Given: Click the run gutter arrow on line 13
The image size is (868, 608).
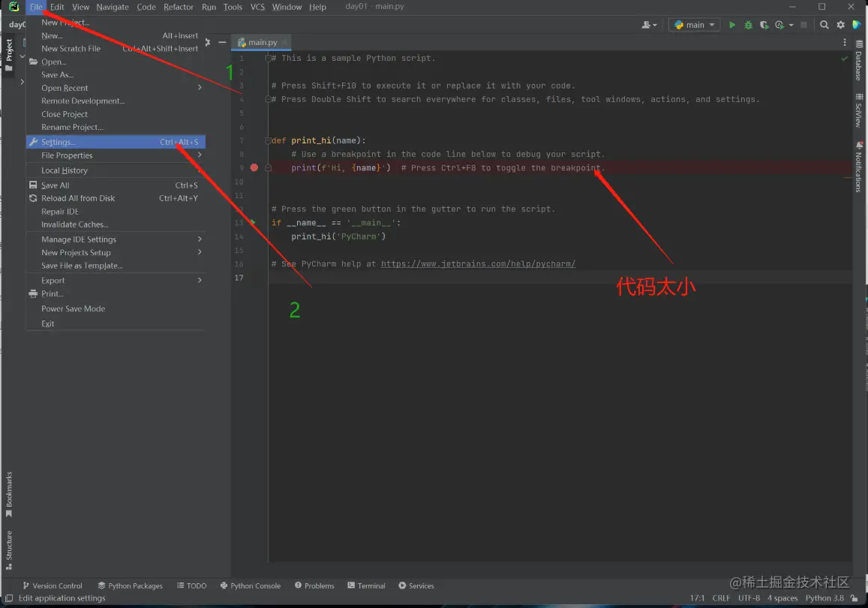Looking at the screenshot, I should pyautogui.click(x=253, y=222).
